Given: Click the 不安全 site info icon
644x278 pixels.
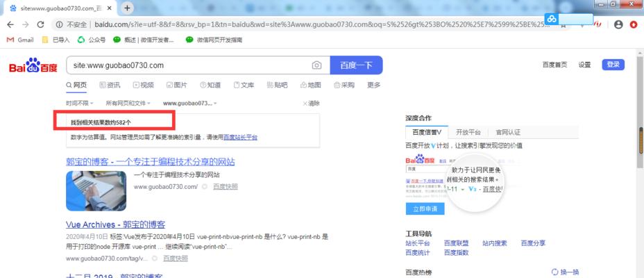Looking at the screenshot, I should tap(59, 25).
